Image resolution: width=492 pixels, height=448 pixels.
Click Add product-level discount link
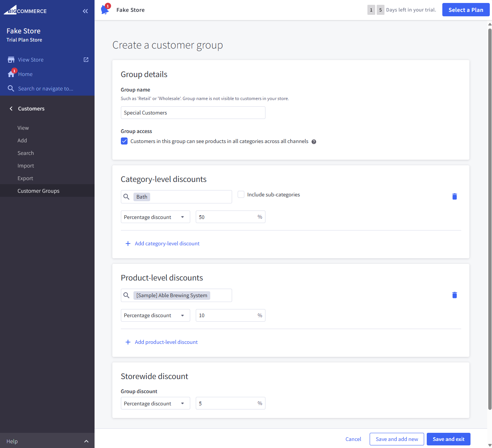point(166,342)
